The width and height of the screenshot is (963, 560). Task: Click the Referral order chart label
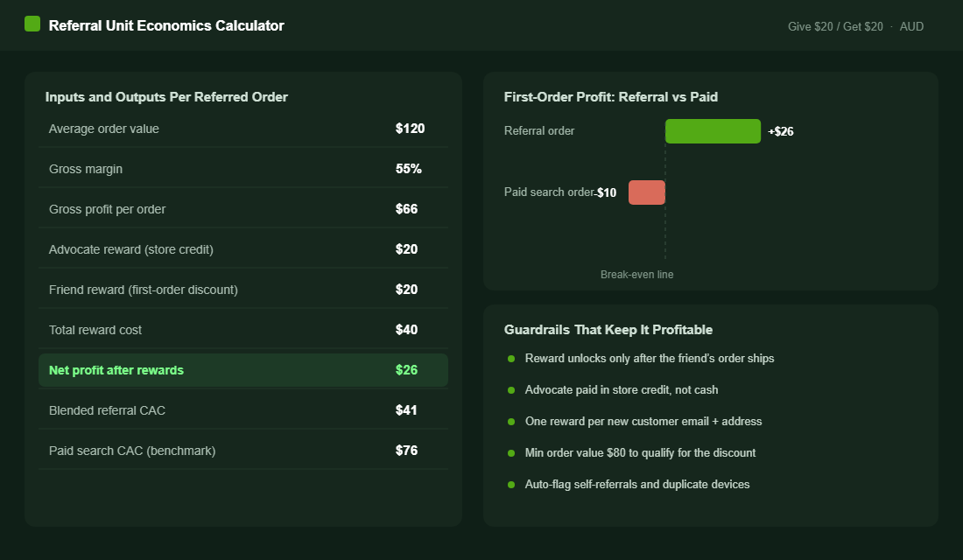(539, 130)
